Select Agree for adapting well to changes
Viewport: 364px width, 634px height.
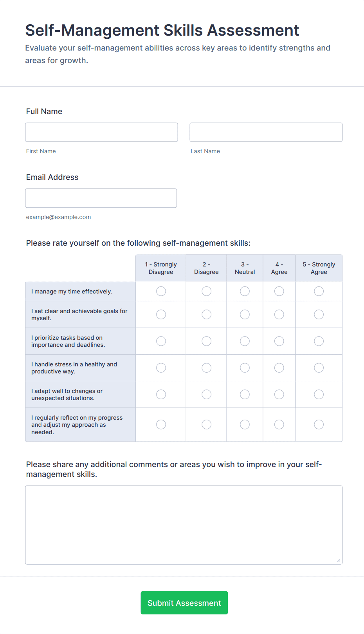tap(279, 394)
